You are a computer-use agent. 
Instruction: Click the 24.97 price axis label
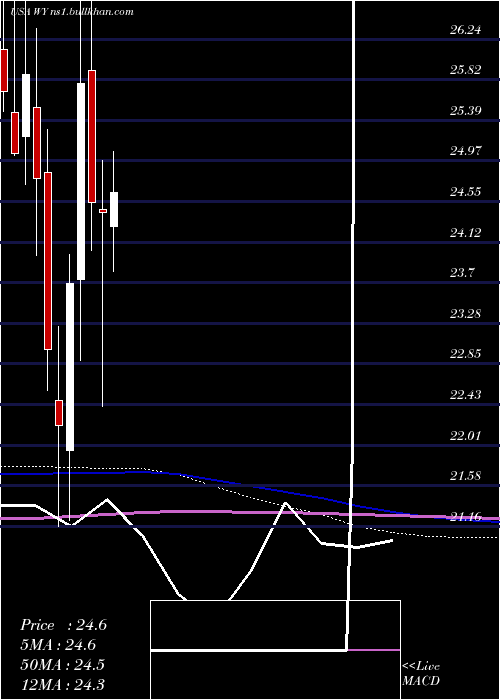[x=466, y=151]
